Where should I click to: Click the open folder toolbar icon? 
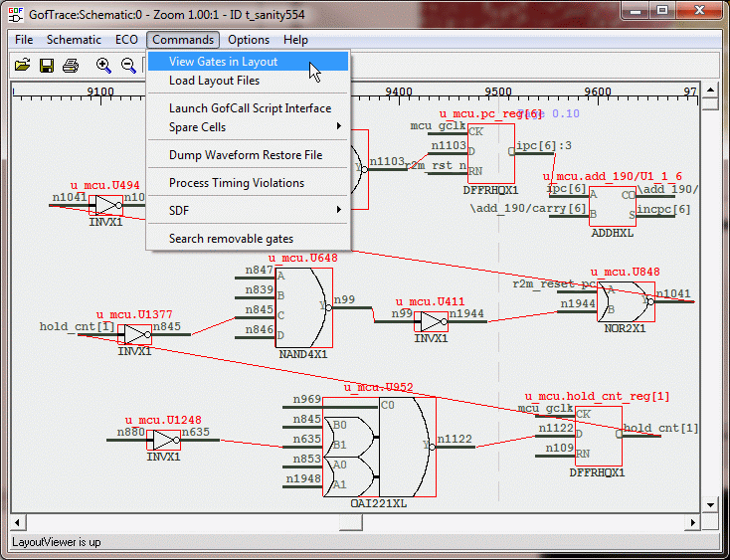pos(21,66)
